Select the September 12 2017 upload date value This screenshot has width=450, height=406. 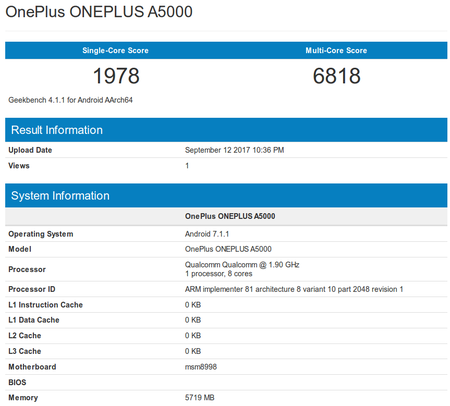[x=234, y=150]
